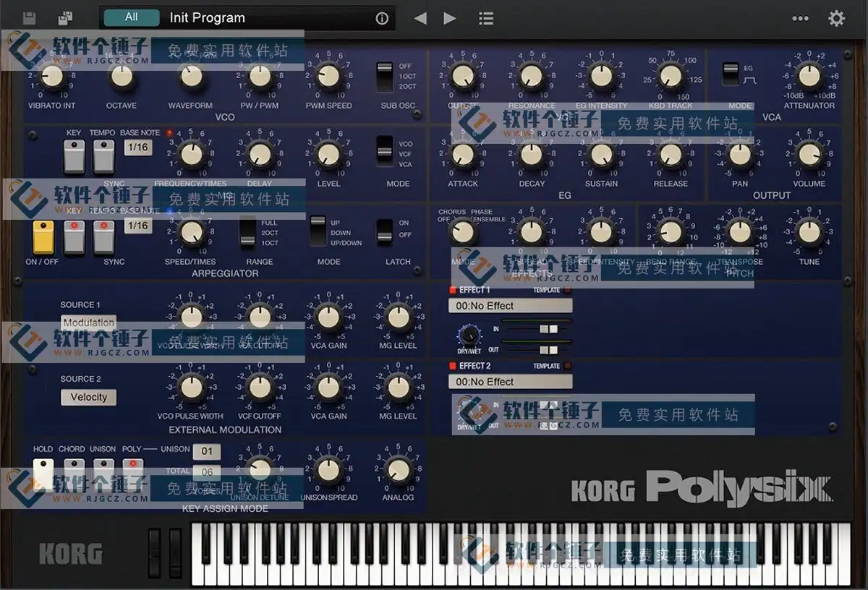Select the POLY key assign button

[133, 473]
